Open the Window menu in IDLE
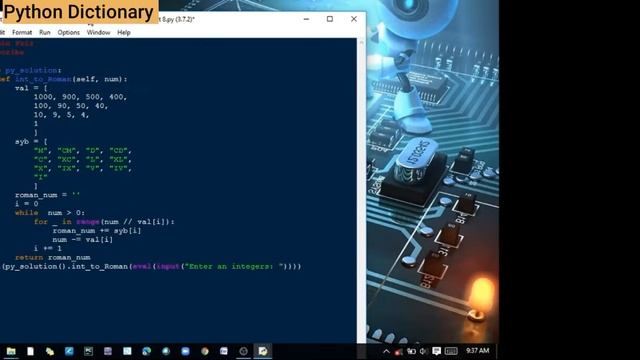This screenshot has width=640, height=360. pos(98,32)
